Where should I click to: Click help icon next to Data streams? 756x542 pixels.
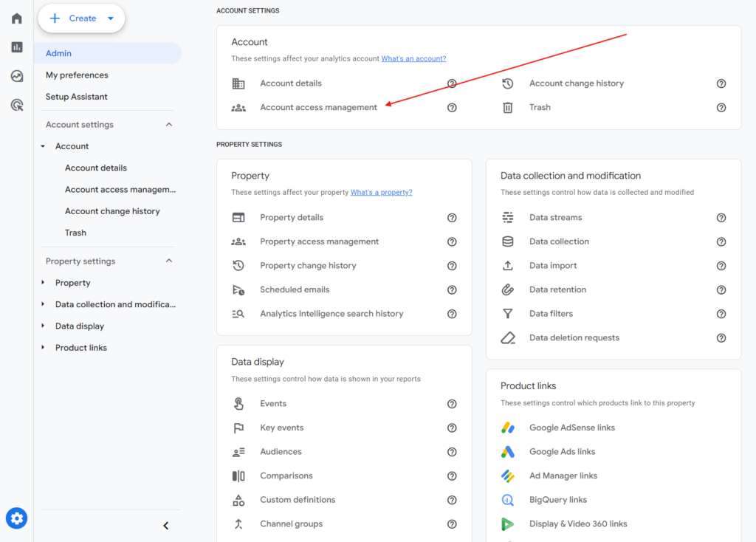pyautogui.click(x=721, y=218)
